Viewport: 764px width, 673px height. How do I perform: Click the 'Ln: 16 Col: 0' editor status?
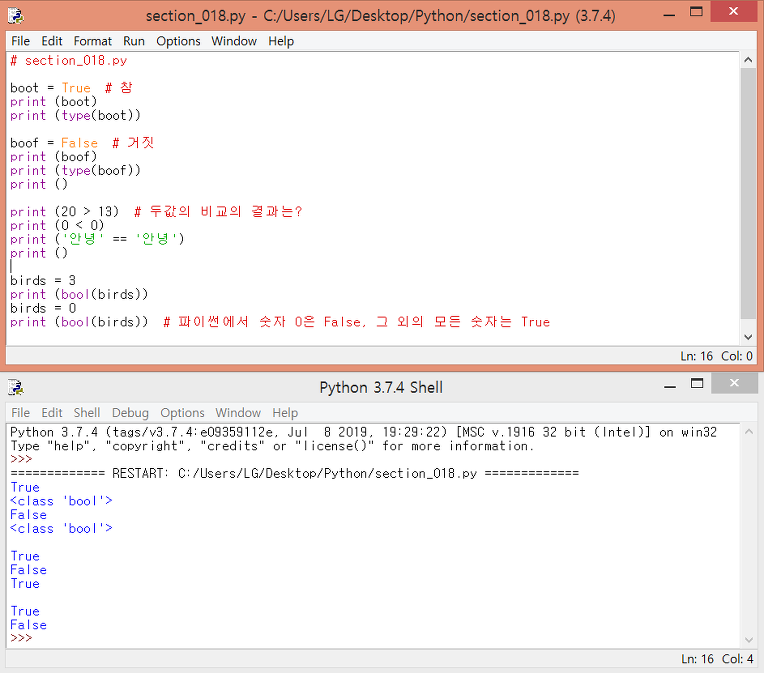pos(716,356)
